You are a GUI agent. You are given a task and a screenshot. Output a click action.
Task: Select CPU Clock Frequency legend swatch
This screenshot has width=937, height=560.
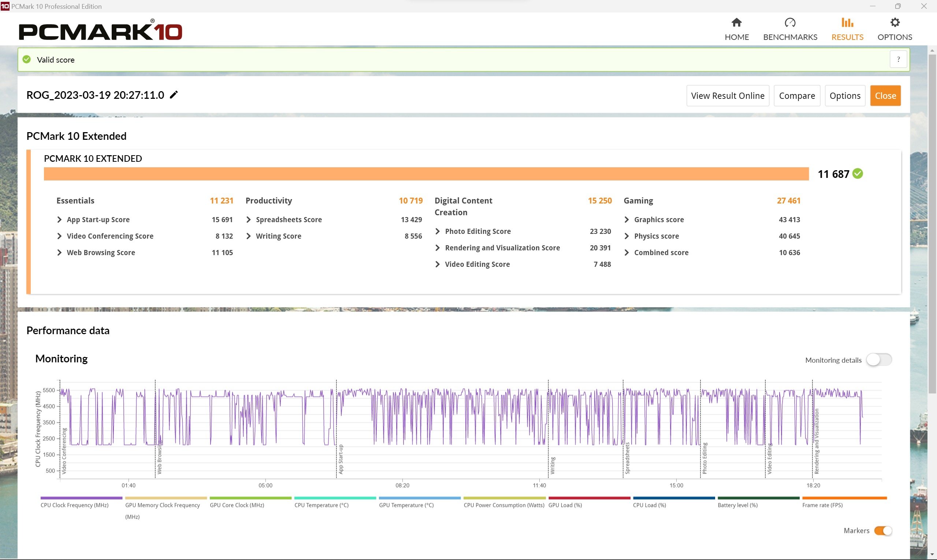(x=81, y=498)
